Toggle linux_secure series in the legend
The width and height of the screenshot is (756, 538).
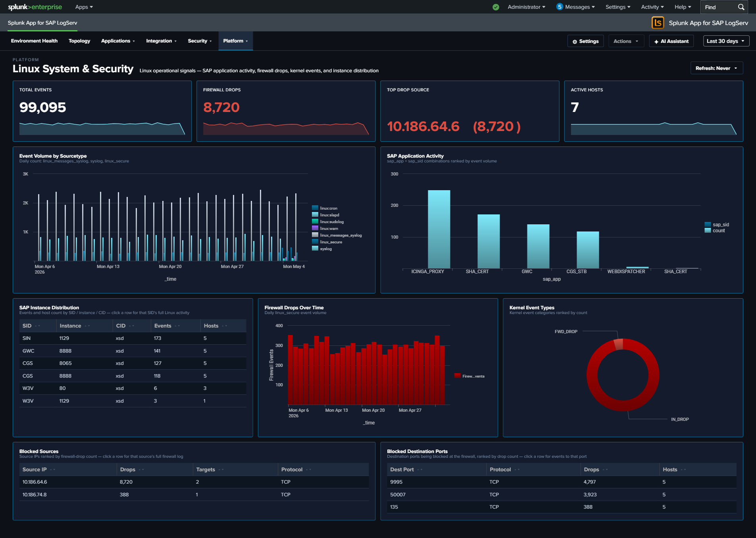(x=327, y=242)
